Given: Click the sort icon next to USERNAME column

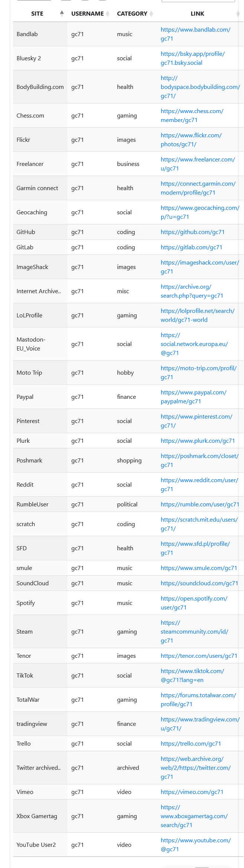Looking at the screenshot, I should [x=107, y=13].
